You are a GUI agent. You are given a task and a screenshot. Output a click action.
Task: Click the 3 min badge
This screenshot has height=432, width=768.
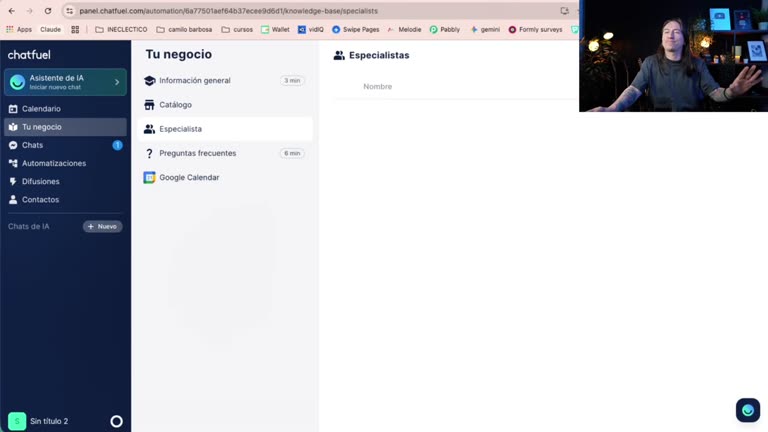[292, 80]
